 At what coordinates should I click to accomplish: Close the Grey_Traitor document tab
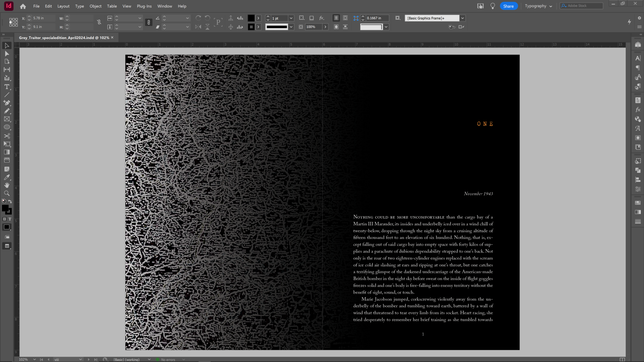[112, 38]
